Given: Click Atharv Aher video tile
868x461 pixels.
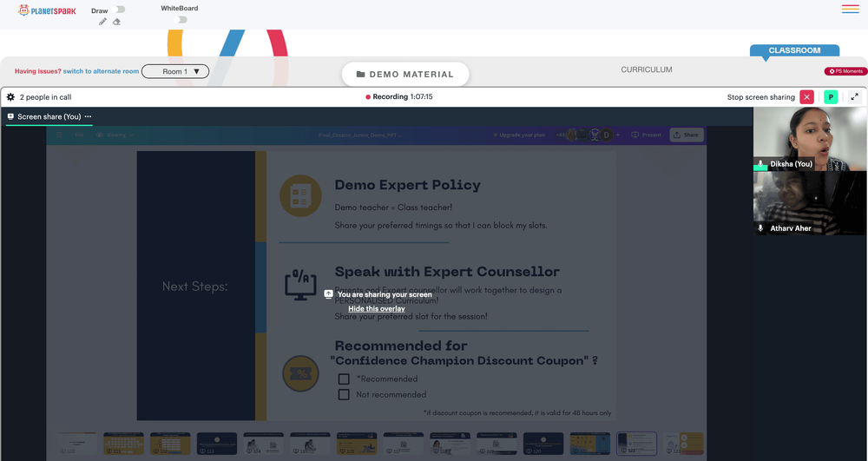Looking at the screenshot, I should tap(810, 203).
